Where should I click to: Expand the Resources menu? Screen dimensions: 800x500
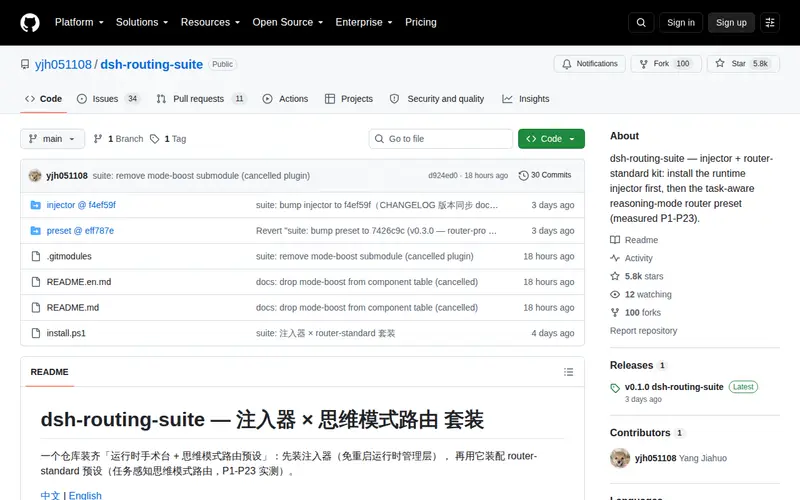pyautogui.click(x=210, y=22)
